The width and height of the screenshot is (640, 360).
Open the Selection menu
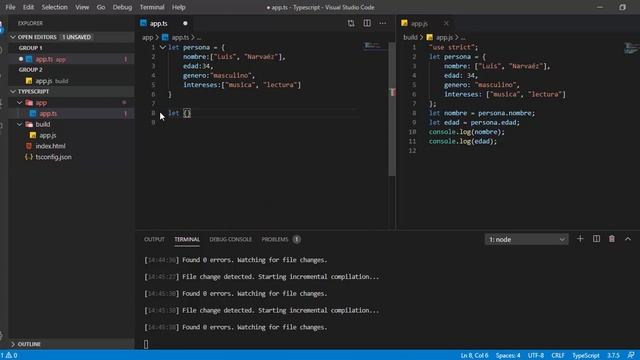[x=54, y=7]
